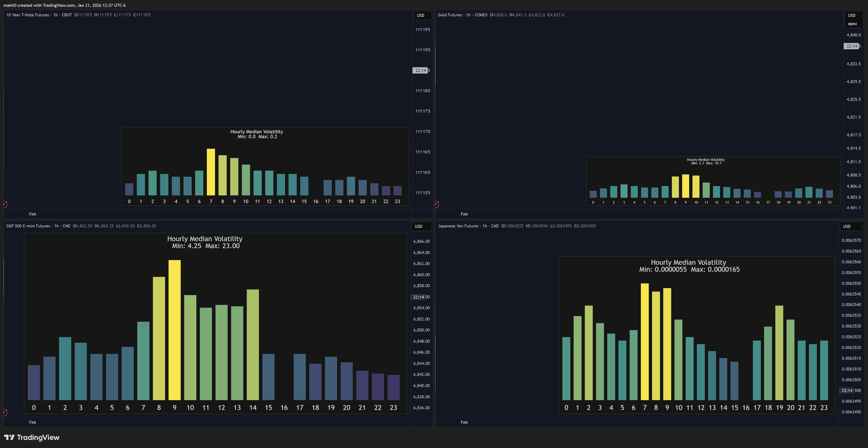Click the C4,837.6 close value in Gold header
This screenshot has width=868, height=448.
coord(556,15)
